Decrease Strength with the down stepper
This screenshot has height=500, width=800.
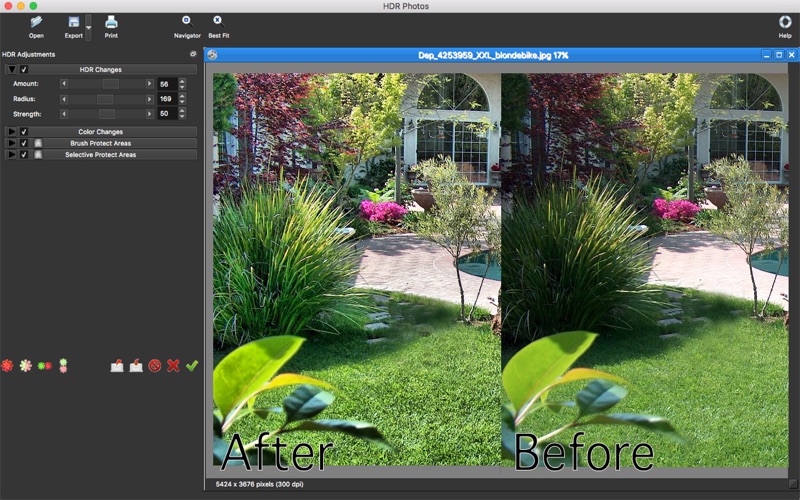pyautogui.click(x=182, y=116)
